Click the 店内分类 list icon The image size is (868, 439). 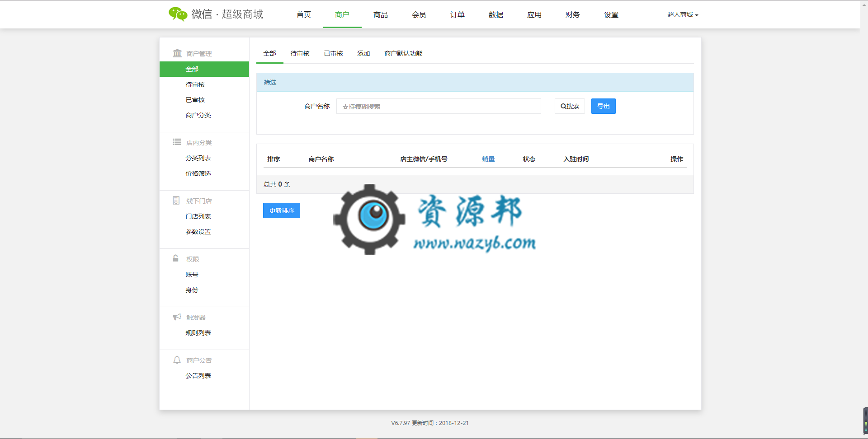coord(177,142)
